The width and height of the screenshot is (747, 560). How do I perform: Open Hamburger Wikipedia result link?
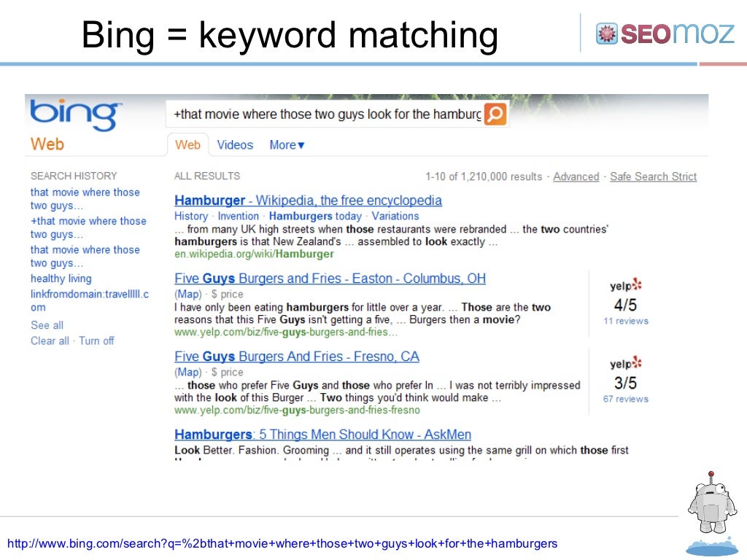pos(308,201)
